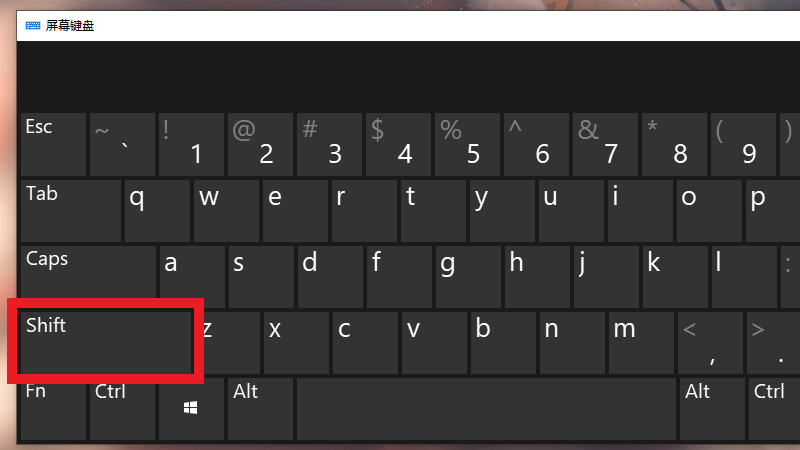Tap the letter m key
This screenshot has width=800, height=450.
coord(641,342)
